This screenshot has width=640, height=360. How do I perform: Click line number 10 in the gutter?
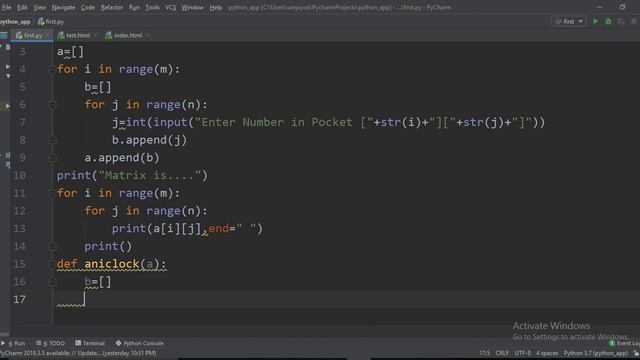(x=19, y=176)
